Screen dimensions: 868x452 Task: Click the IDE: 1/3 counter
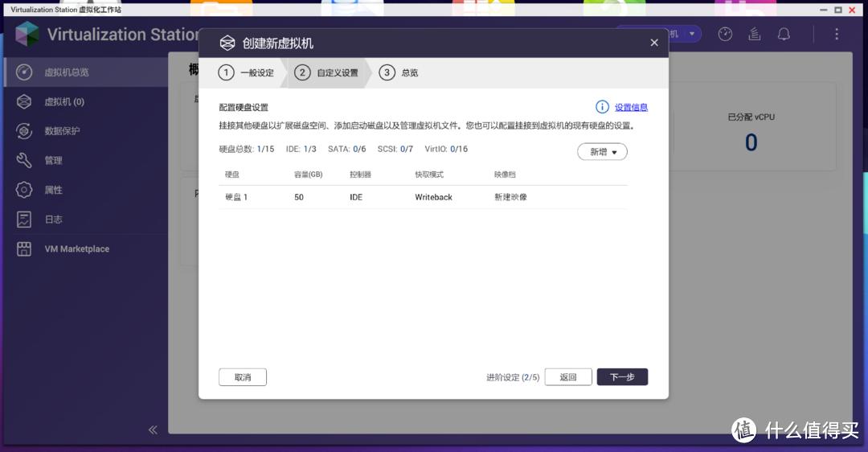pos(301,149)
